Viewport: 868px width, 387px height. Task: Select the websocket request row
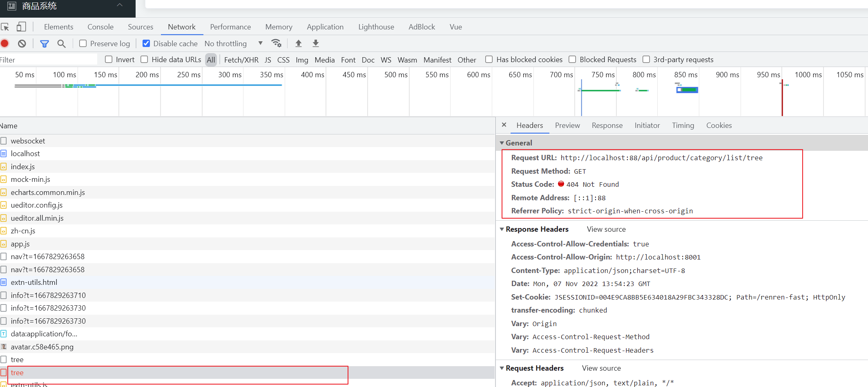247,141
